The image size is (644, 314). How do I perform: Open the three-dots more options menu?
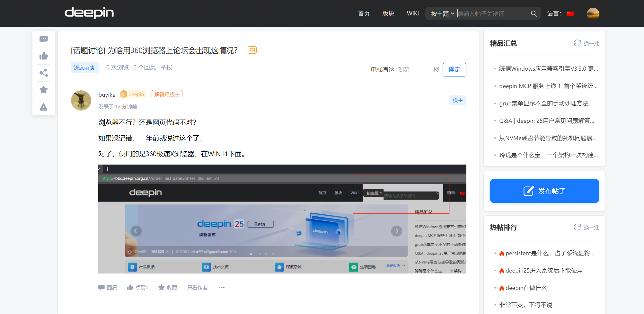[222, 287]
